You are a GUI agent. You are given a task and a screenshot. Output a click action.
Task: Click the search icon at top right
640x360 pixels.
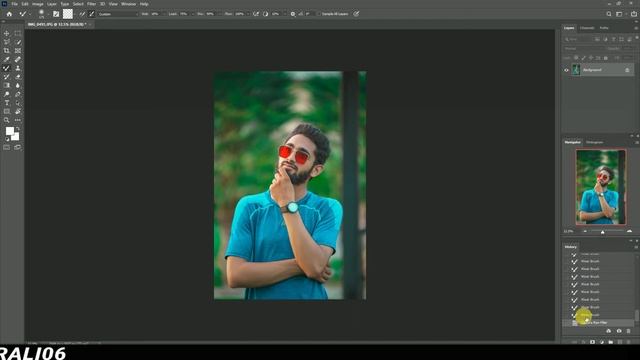pos(609,14)
